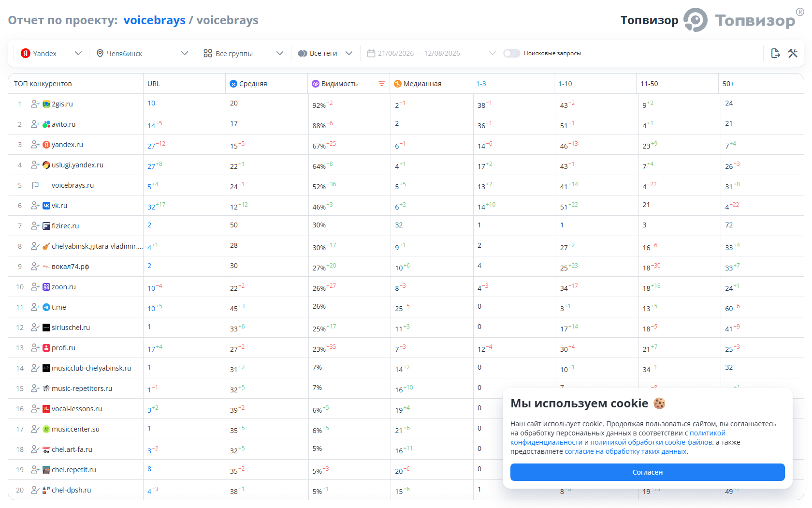Click the add-competitor icon for vk.ru
Screen dimensions: 812x508
35,206
